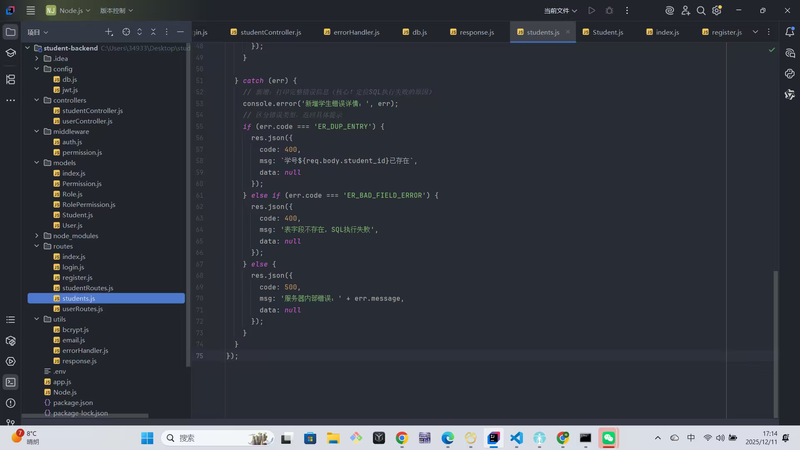Open the Notifications bell panel
Image resolution: width=800 pixels, height=450 pixels.
(x=789, y=31)
